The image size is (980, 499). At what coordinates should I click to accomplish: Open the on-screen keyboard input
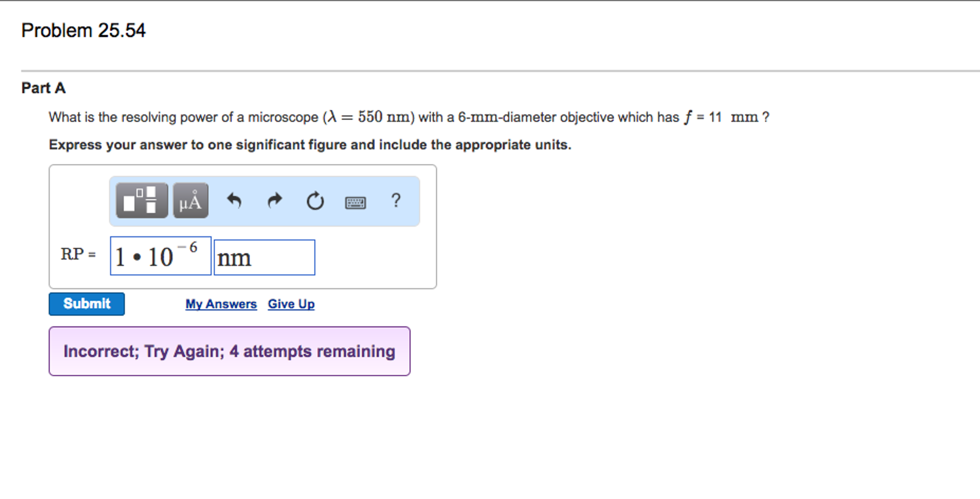click(356, 202)
